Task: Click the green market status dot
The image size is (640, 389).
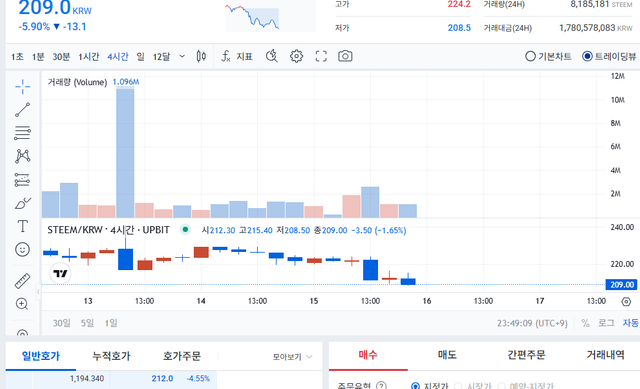Action: [185, 230]
